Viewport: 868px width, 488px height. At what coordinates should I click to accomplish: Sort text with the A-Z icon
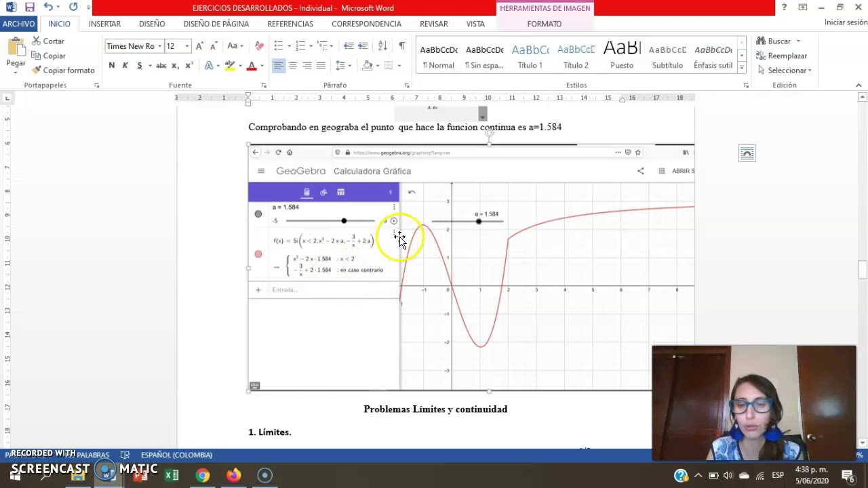382,46
